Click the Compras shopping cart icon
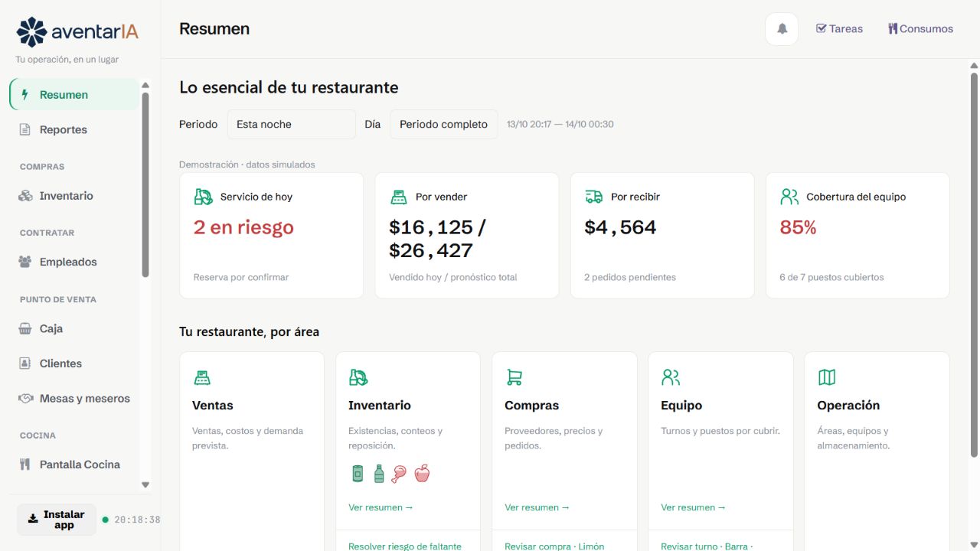980x551 pixels. tap(514, 377)
